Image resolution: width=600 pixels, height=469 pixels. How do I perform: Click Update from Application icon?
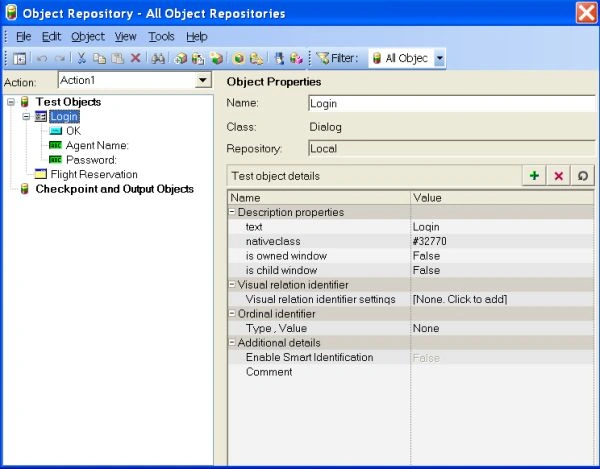coord(198,58)
